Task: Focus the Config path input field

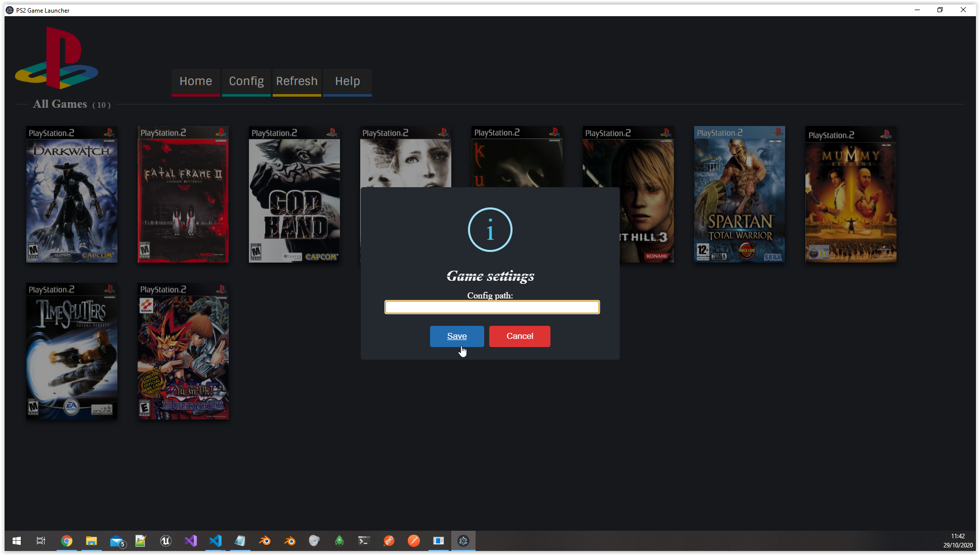Action: point(492,307)
